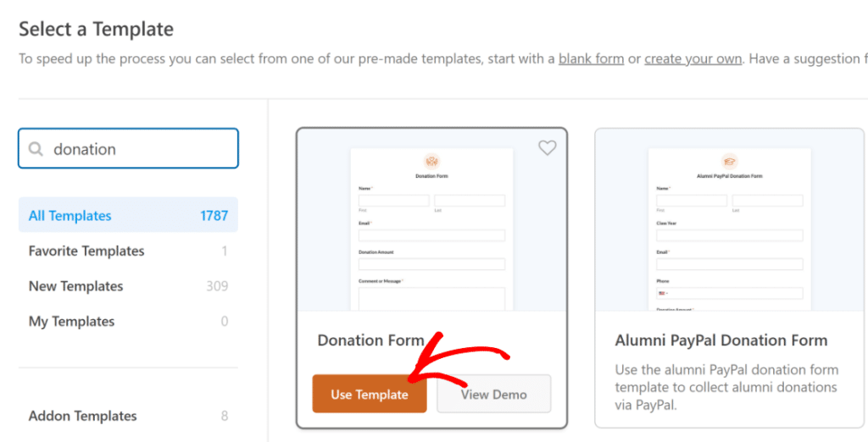Click the search magnifier icon

pyautogui.click(x=36, y=149)
